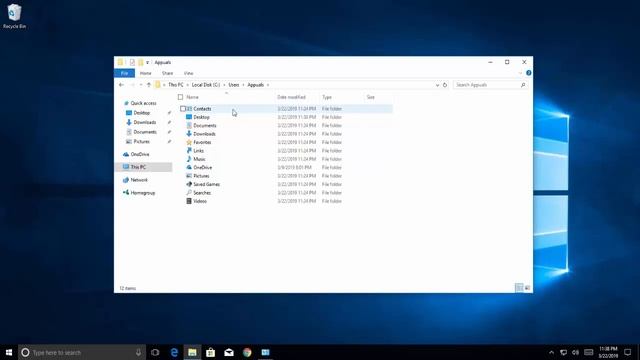Screen dimensions: 640x360
Task: Select the Videos folder
Action: point(200,201)
